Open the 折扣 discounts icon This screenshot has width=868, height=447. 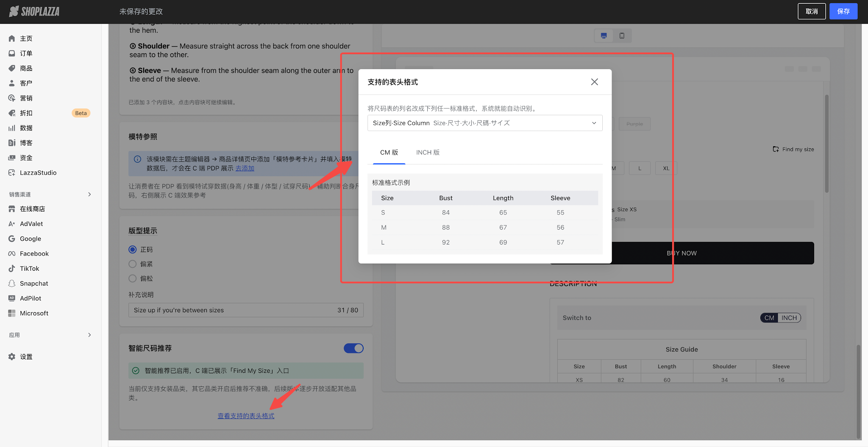[x=12, y=113]
